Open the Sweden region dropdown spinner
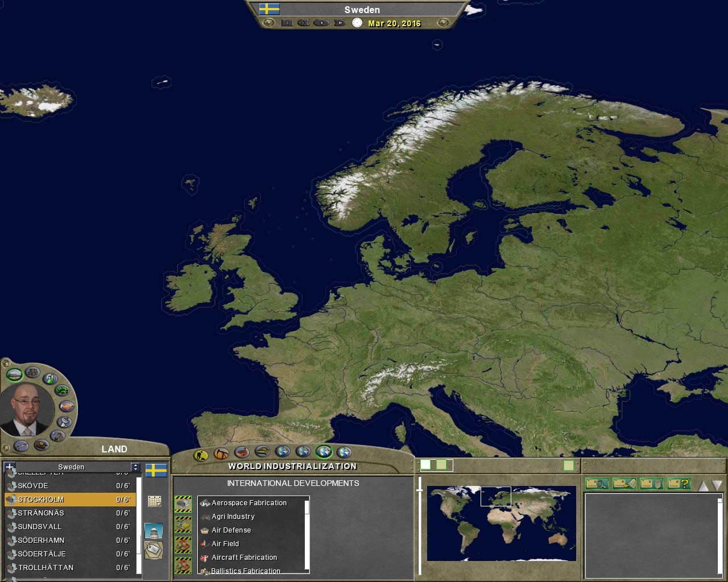 [x=135, y=467]
